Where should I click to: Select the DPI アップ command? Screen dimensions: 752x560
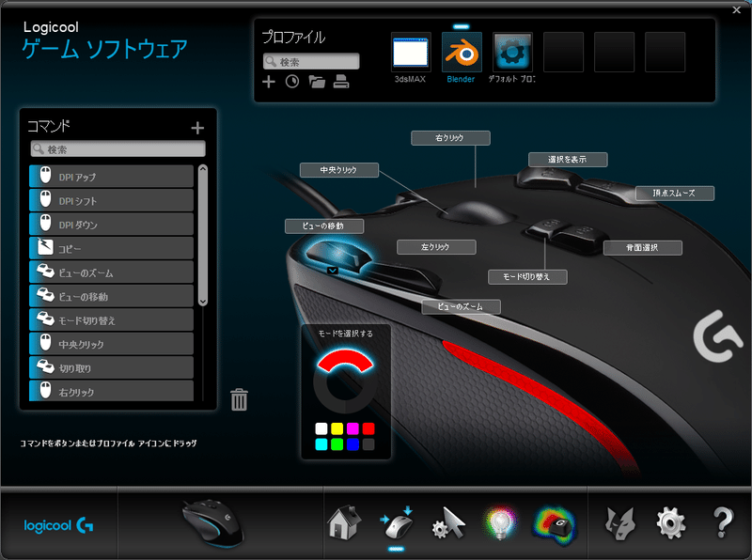click(x=111, y=177)
